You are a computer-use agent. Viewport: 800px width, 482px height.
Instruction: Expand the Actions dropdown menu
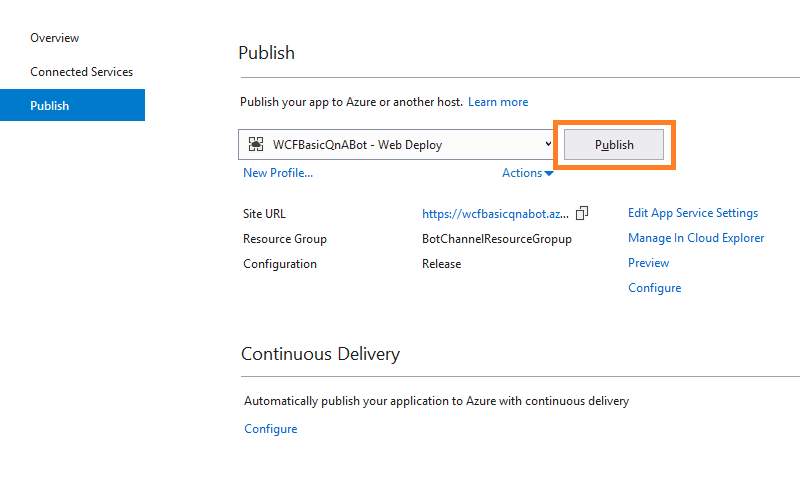(x=528, y=173)
